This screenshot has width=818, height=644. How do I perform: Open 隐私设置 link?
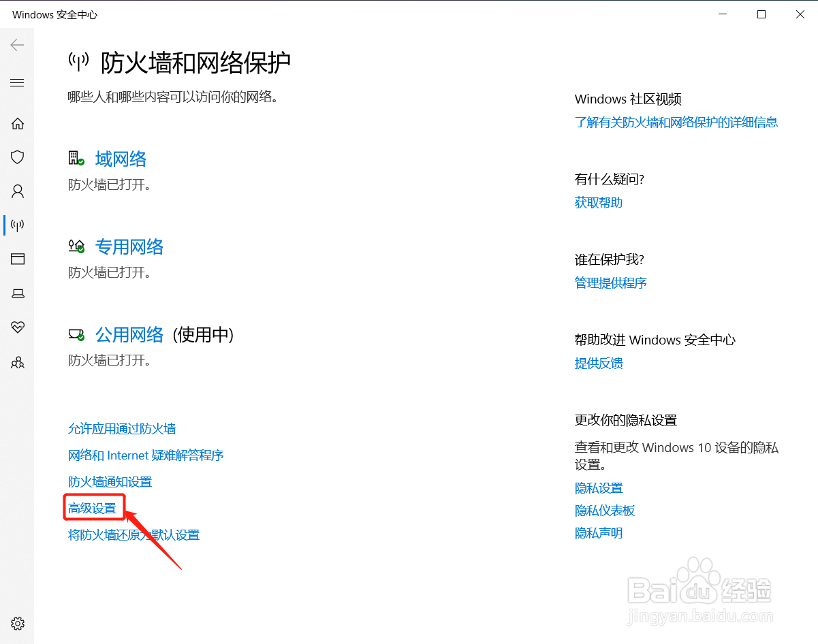pyautogui.click(x=599, y=488)
